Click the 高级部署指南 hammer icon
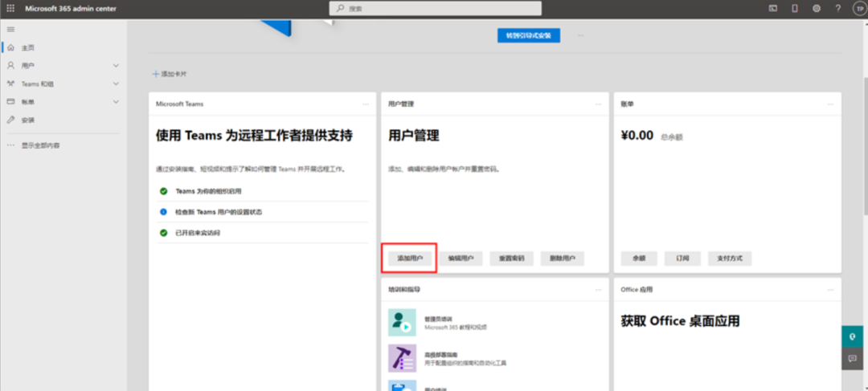Viewport: 868px width, 391px height. click(x=403, y=358)
